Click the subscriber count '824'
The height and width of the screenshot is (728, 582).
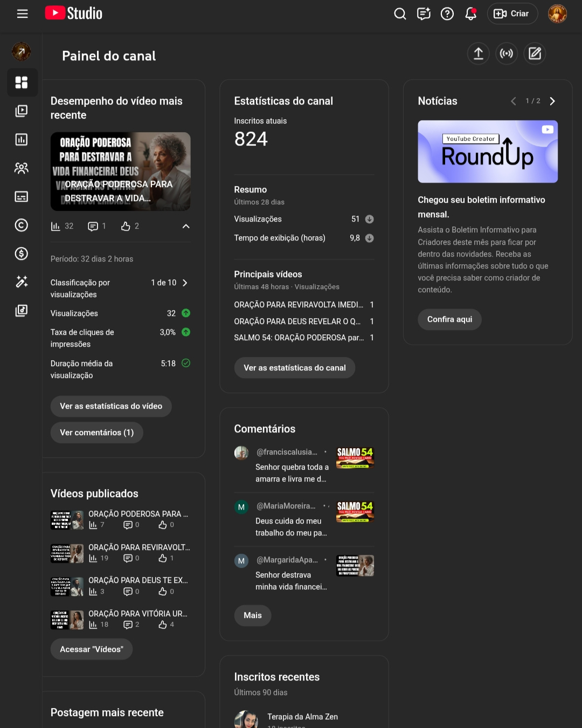point(251,139)
